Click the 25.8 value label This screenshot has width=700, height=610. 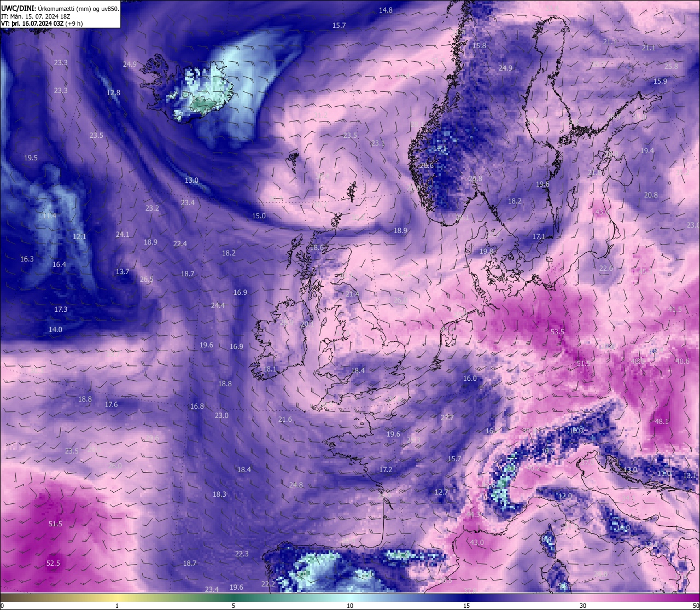671,66
